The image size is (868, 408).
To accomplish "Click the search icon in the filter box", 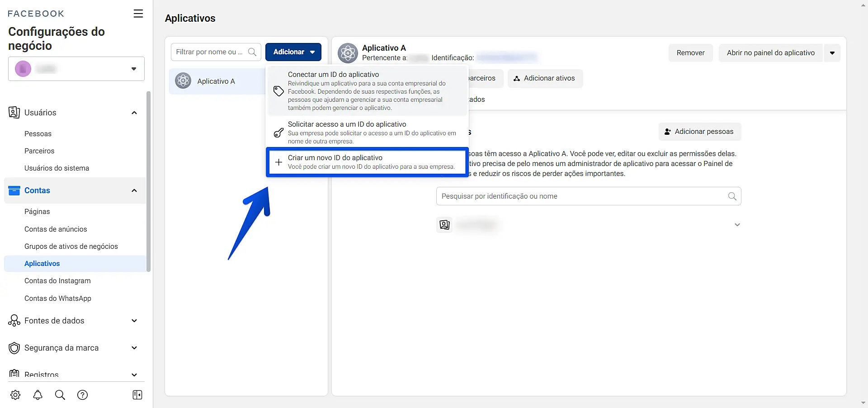I will click(x=252, y=52).
